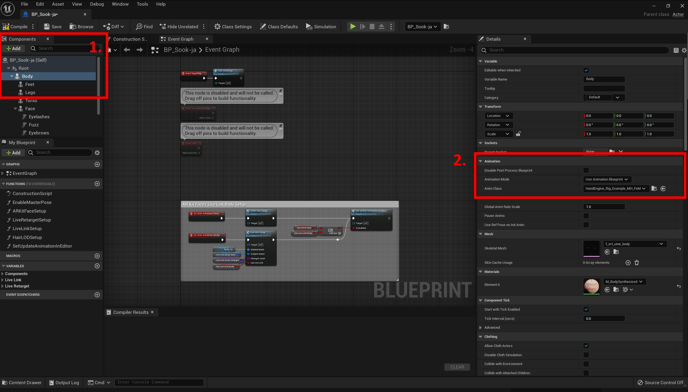Add new variable with plus icon
Image resolution: width=688 pixels, height=392 pixels.
97,266
